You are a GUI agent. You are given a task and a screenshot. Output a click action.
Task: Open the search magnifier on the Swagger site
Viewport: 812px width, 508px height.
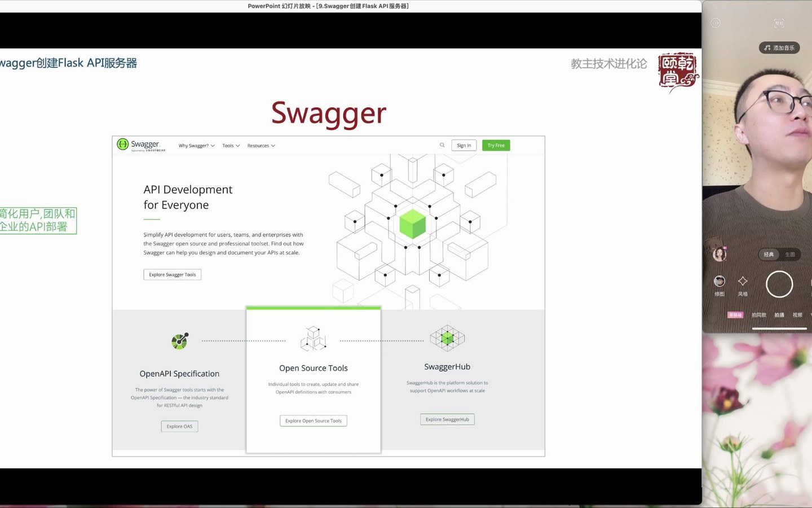tap(442, 145)
